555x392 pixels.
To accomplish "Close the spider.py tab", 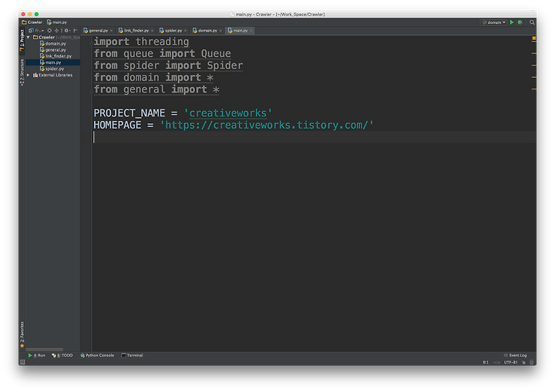I will (x=185, y=31).
